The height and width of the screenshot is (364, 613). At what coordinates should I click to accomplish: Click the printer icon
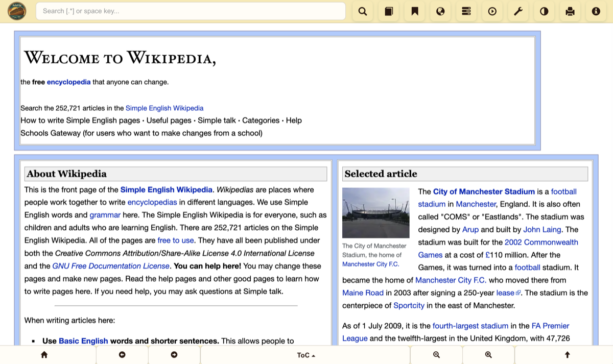pyautogui.click(x=570, y=11)
